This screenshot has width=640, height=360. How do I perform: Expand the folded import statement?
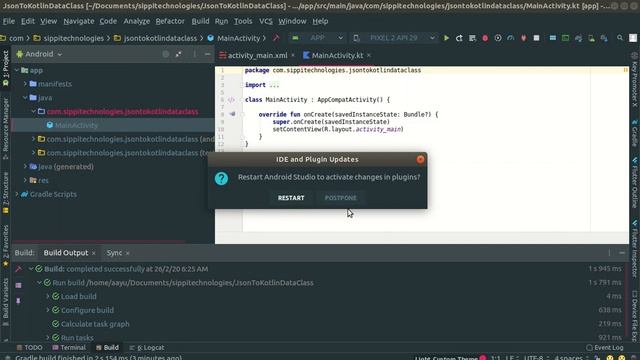point(274,85)
